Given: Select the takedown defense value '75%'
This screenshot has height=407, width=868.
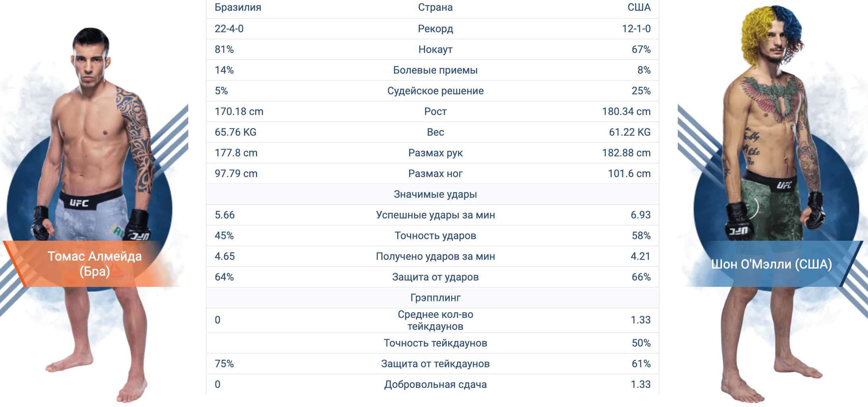Looking at the screenshot, I should coord(224,364).
